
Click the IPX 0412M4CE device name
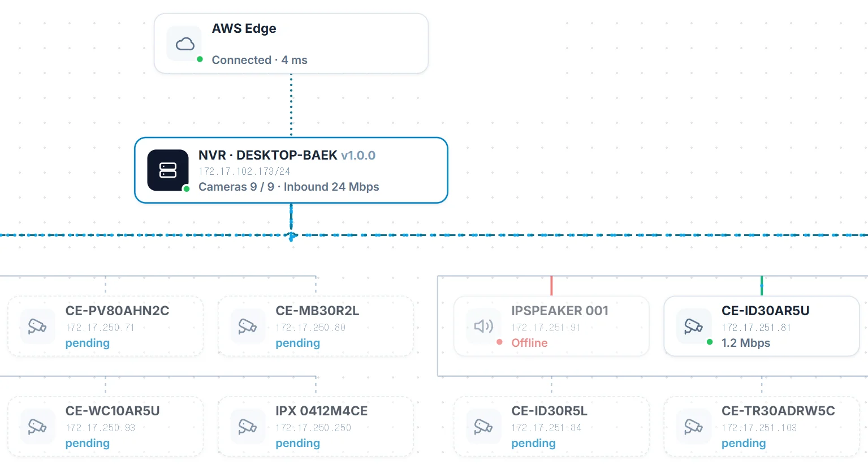pos(322,411)
